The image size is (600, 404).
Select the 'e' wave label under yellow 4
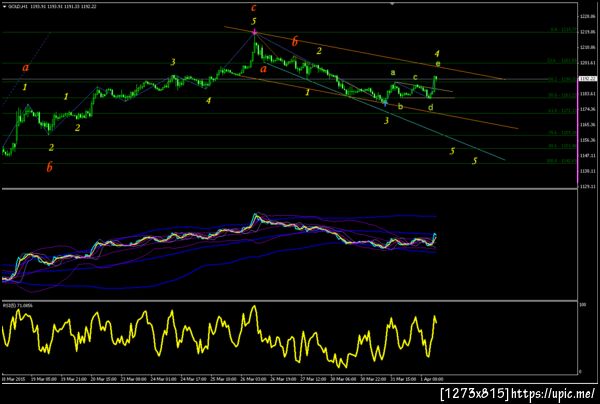438,64
